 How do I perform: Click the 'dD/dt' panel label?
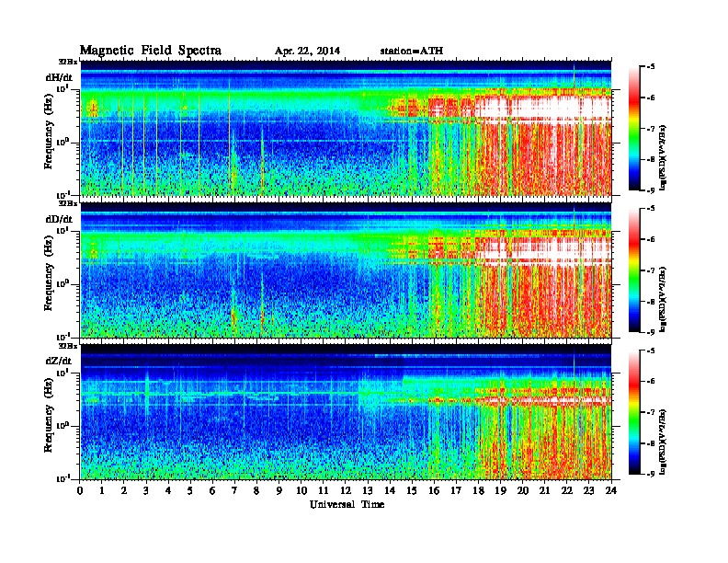[59, 219]
